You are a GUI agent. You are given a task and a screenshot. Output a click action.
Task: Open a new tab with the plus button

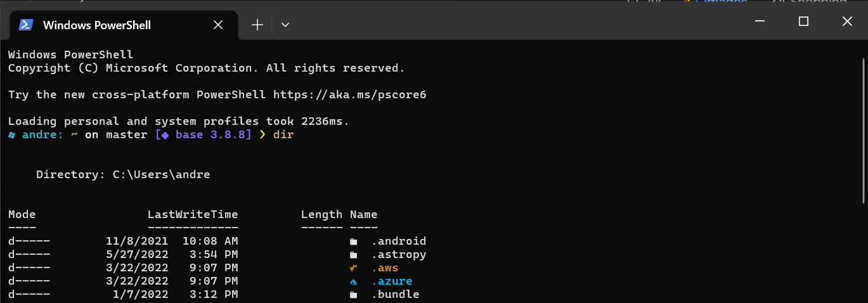pos(257,25)
